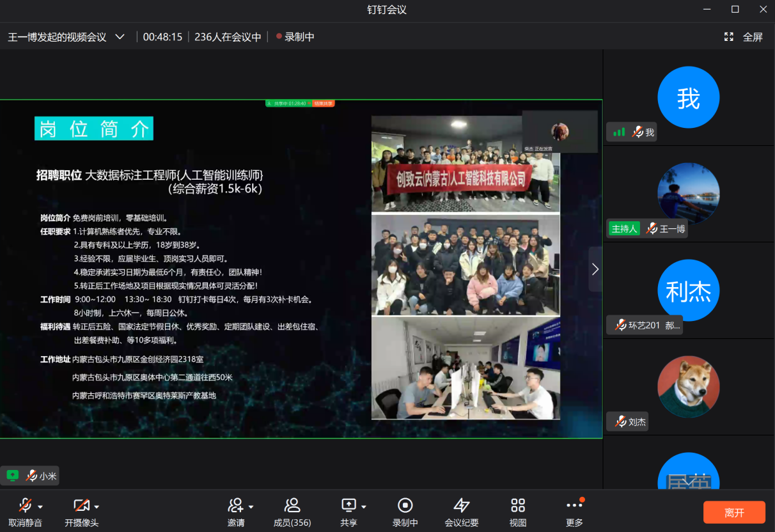Viewport: 775px width, 532px height.
Task: Open 会议纪要 meeting minutes
Action: pyautogui.click(x=462, y=513)
